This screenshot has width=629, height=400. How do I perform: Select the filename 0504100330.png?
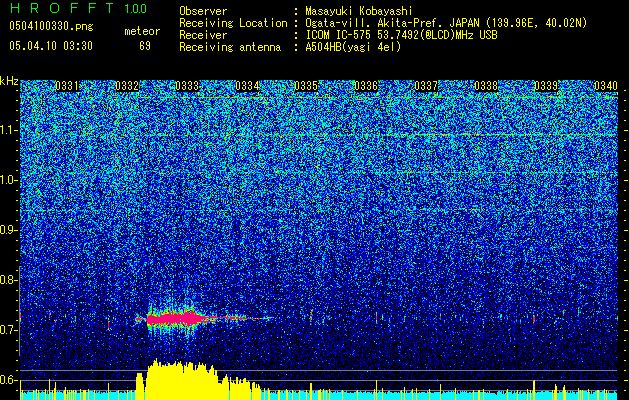(51, 27)
